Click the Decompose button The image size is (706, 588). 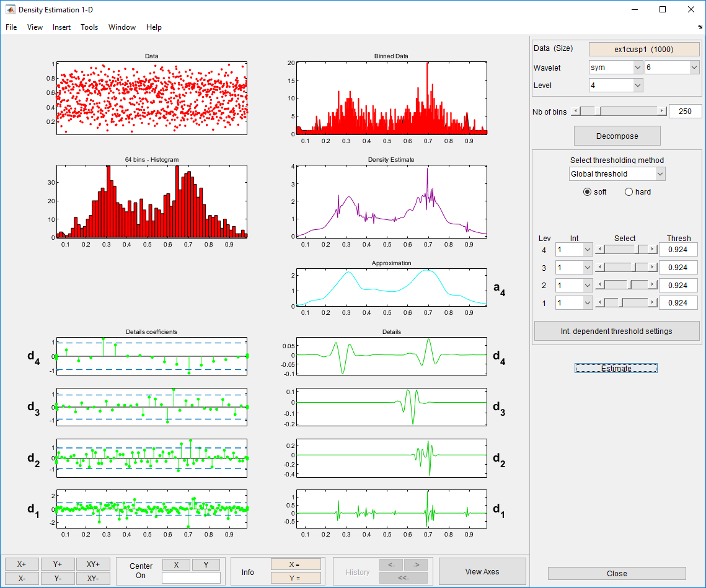[x=617, y=136]
